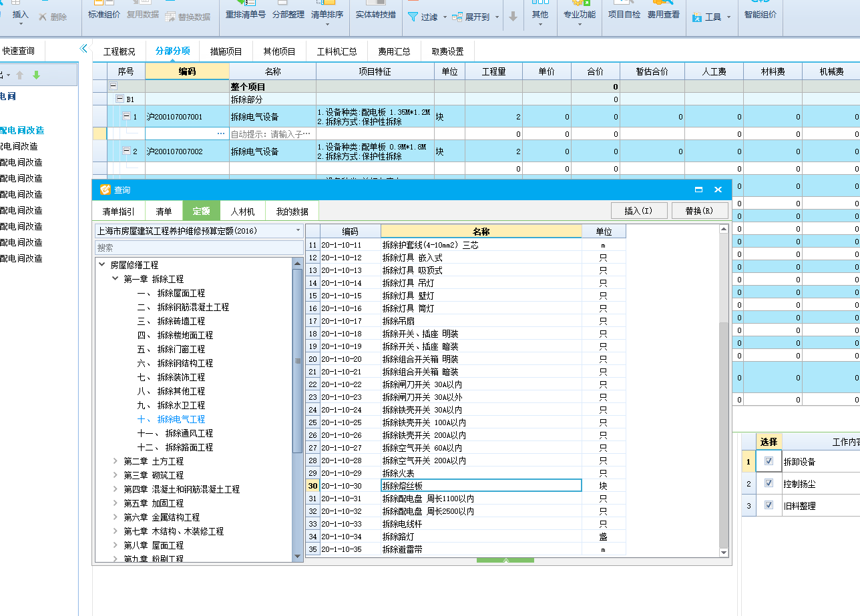Uncheck the 控制扬尘 checkbox
Image resolution: width=860 pixels, height=616 pixels.
(x=769, y=483)
